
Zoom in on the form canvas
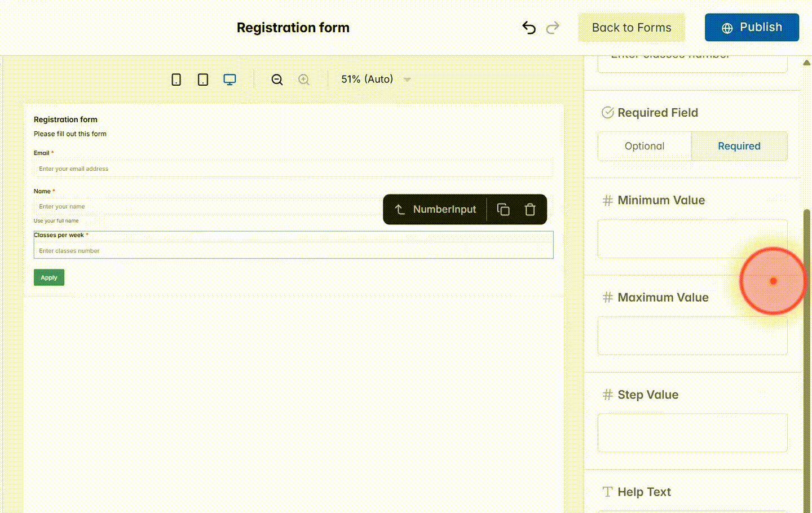click(x=303, y=79)
